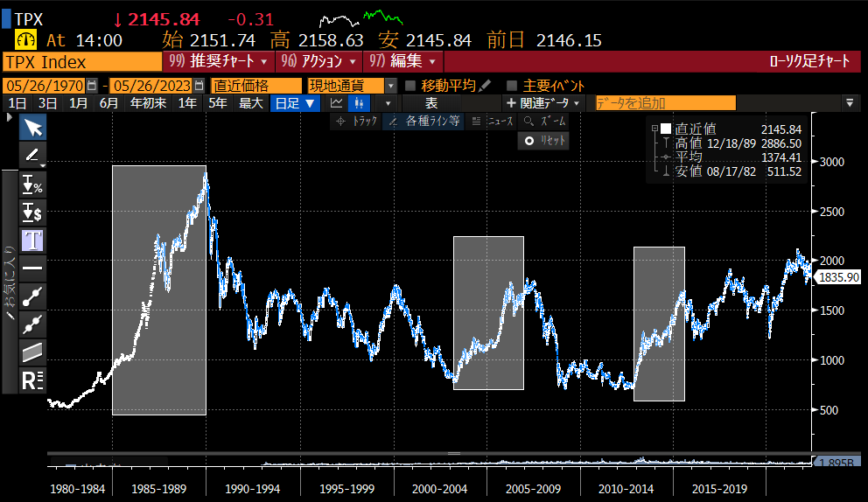Screen dimensions: 868x502
Task: Click the リセット button
Action: (x=544, y=141)
